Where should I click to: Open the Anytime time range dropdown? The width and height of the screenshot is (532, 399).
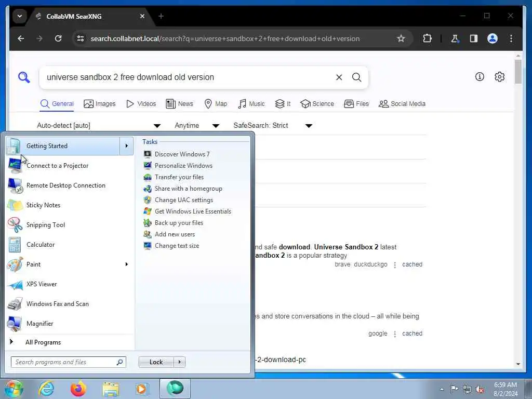click(197, 126)
